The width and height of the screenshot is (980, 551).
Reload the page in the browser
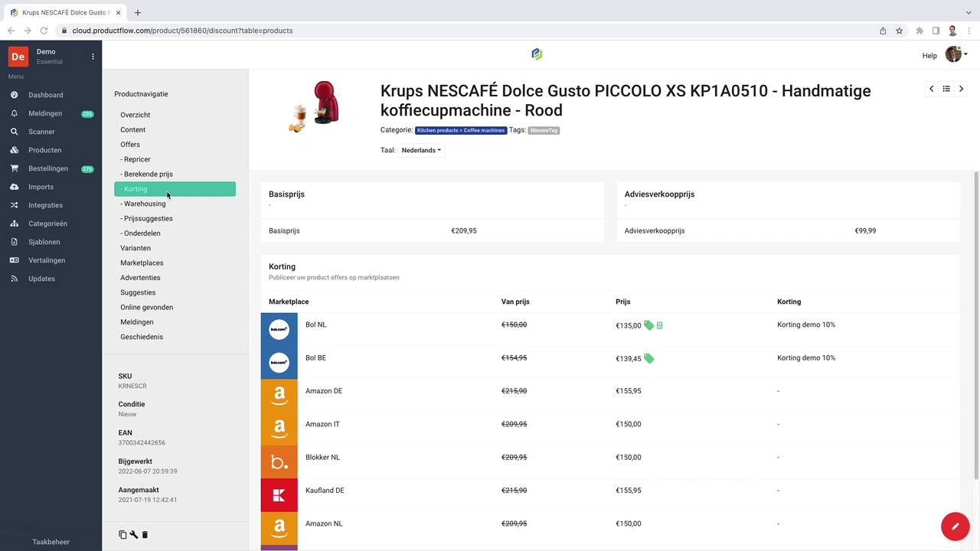pyautogui.click(x=44, y=31)
